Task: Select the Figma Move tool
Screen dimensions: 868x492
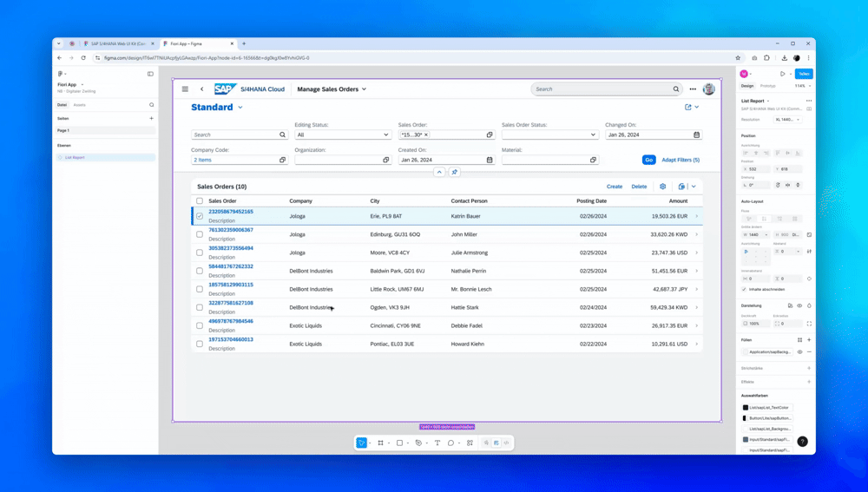Action: (x=361, y=443)
